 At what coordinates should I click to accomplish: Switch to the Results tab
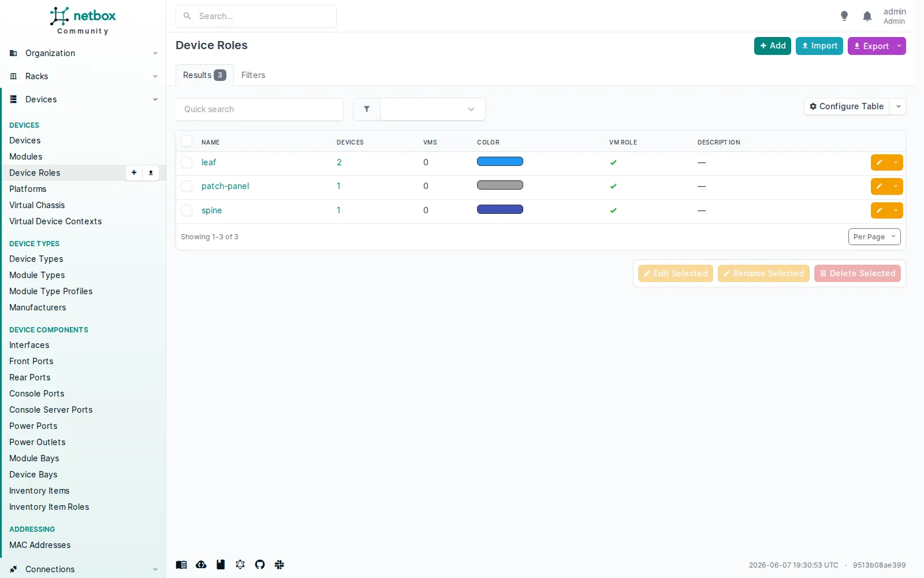(204, 75)
